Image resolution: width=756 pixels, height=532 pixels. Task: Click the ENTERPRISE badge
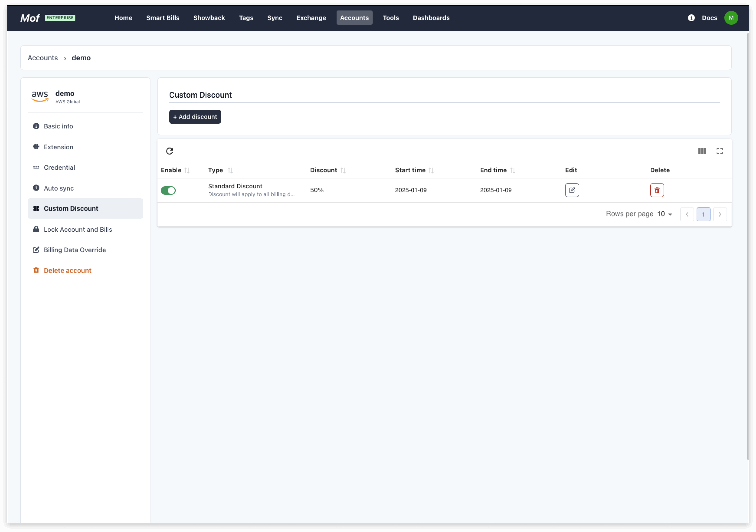pos(60,18)
